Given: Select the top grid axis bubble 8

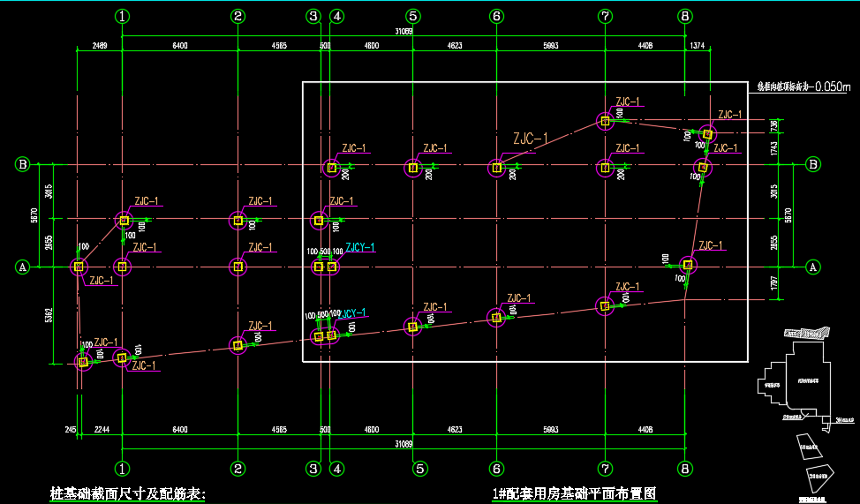Looking at the screenshot, I should click(686, 16).
